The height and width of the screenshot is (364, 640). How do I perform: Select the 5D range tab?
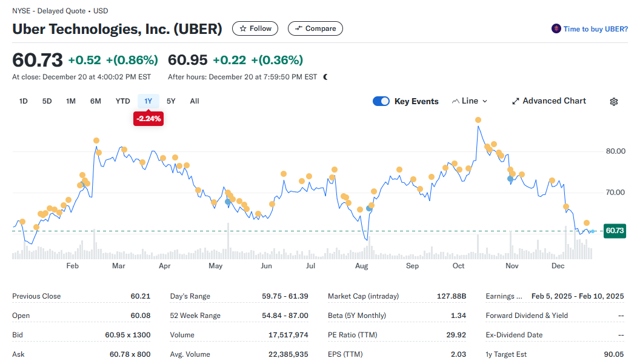tap(47, 101)
